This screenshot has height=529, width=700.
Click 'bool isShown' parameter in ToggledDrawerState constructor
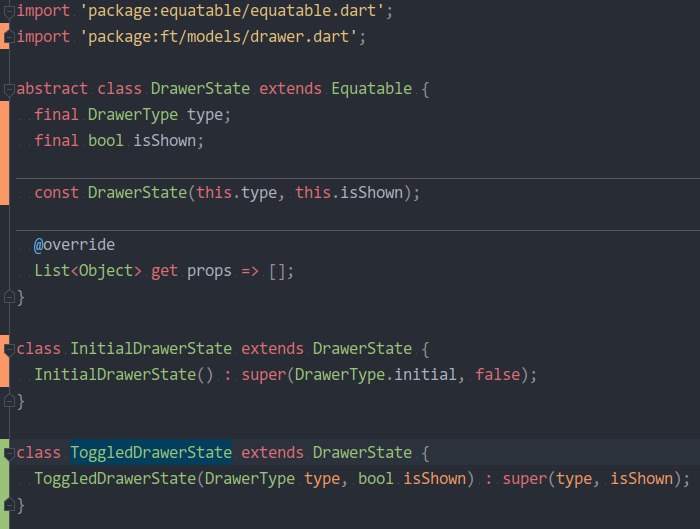[x=412, y=479]
